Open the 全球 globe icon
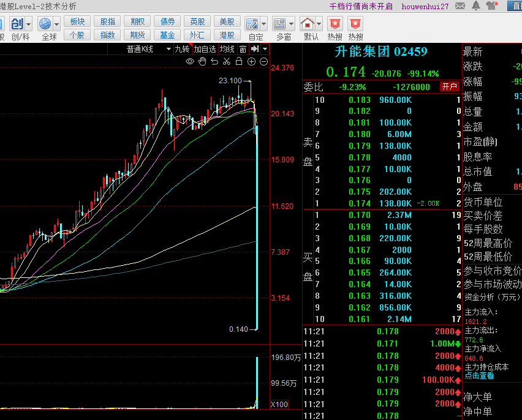Screen dimensions: 522x420 (45, 24)
